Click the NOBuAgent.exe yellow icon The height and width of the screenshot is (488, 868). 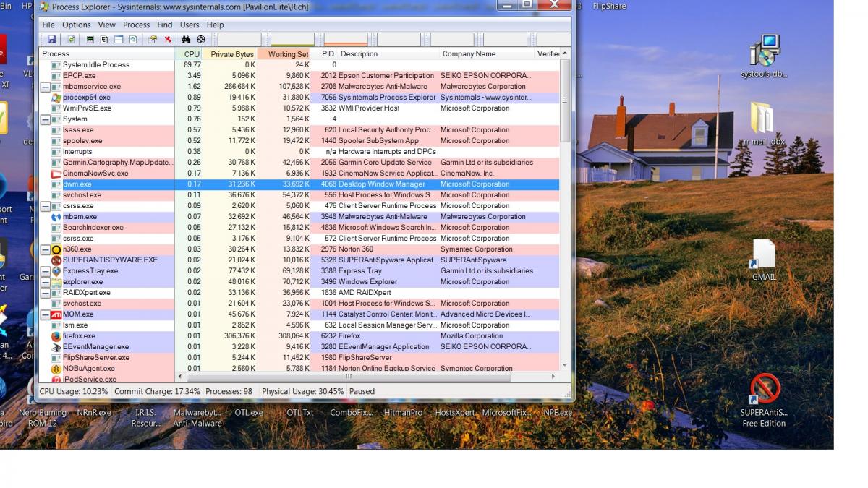click(56, 369)
